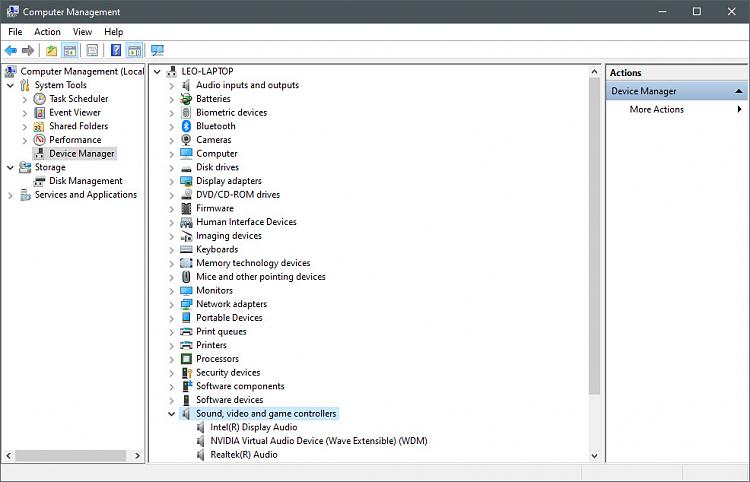Expand the Shared Folders node arrow

pyautogui.click(x=25, y=127)
